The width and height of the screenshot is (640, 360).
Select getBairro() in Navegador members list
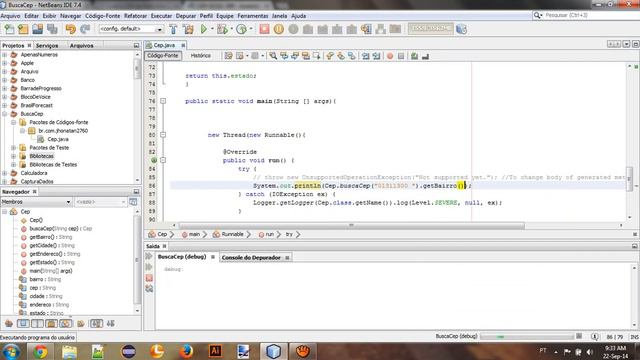click(x=47, y=237)
